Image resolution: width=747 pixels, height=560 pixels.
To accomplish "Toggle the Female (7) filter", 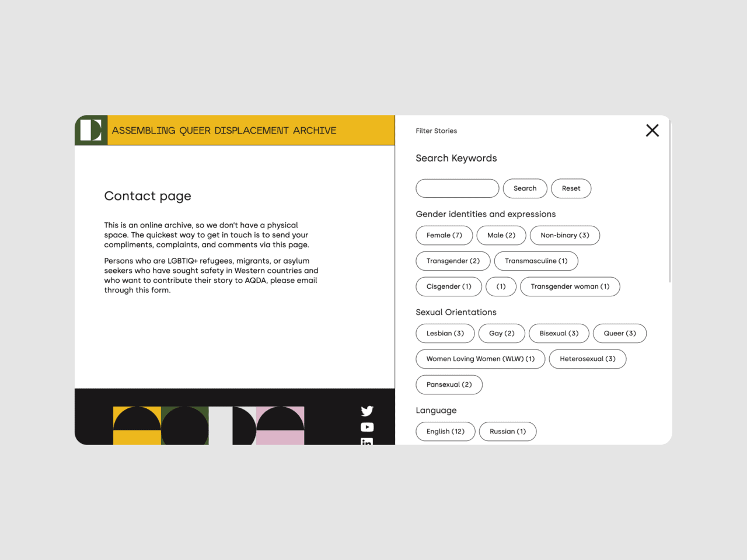I will click(x=444, y=235).
